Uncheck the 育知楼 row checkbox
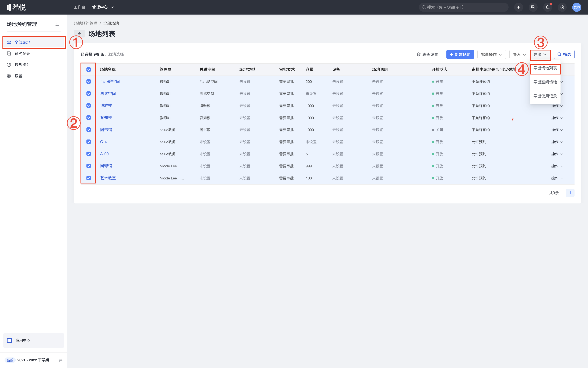 point(89,118)
